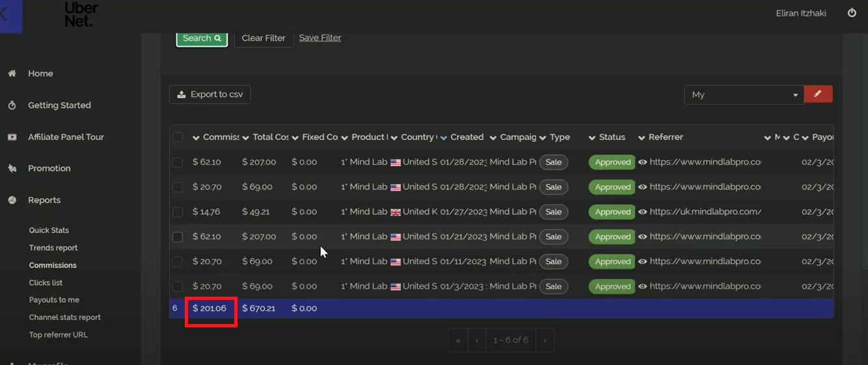The height and width of the screenshot is (365, 868).
Task: Check the box for the 01/3/2023 row
Action: pyautogui.click(x=178, y=286)
